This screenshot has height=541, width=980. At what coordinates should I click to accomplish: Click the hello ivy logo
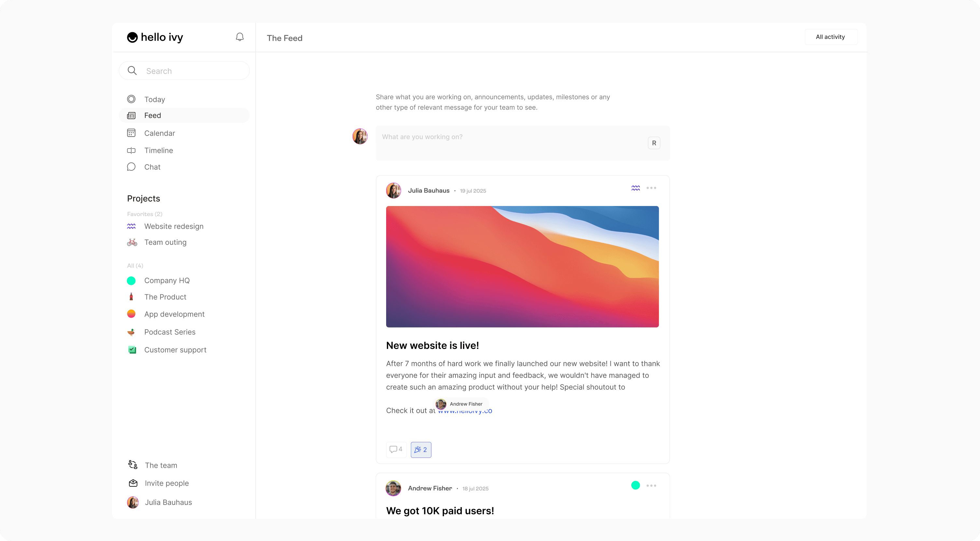pos(155,37)
